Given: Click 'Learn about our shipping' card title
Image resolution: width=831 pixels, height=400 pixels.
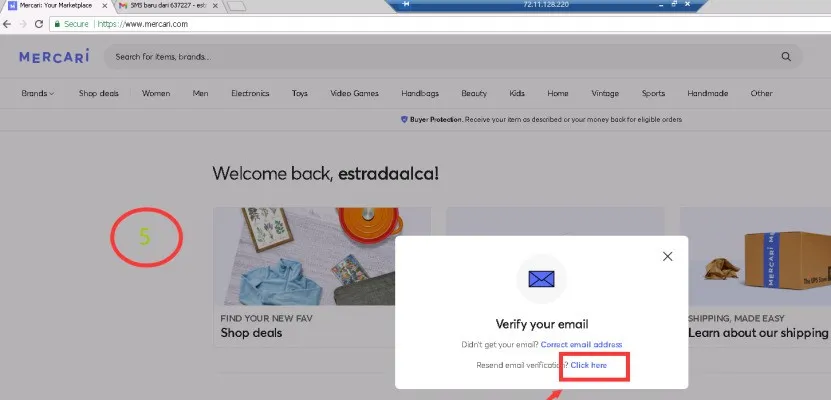Looking at the screenshot, I should point(758,333).
